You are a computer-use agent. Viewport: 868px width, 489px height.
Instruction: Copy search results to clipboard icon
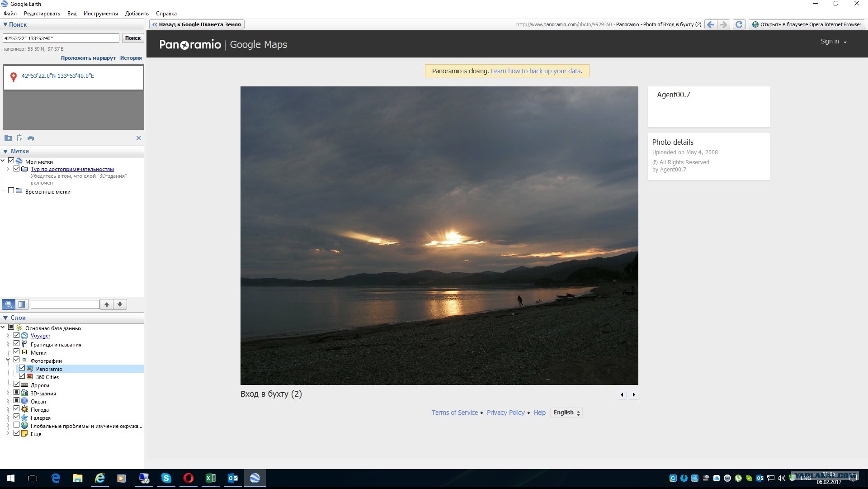point(19,138)
